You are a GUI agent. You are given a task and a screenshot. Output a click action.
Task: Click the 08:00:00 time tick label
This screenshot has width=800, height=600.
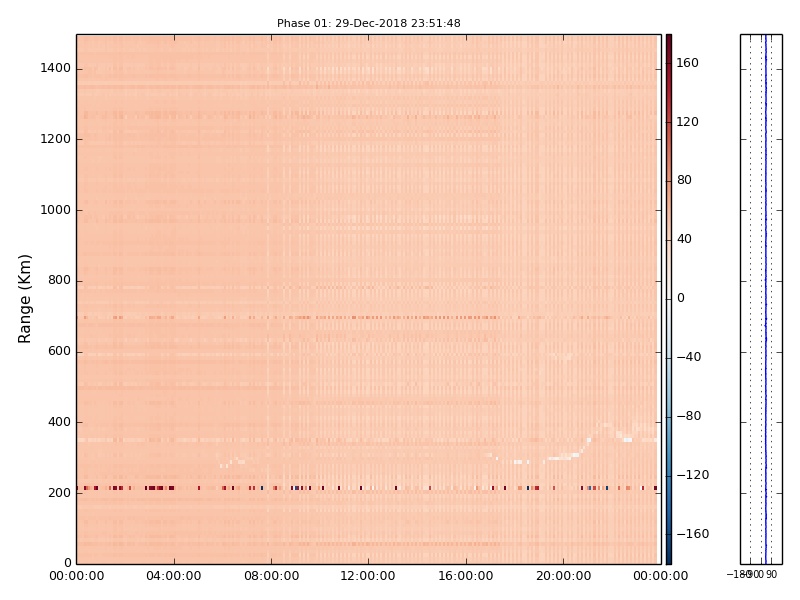(x=271, y=576)
